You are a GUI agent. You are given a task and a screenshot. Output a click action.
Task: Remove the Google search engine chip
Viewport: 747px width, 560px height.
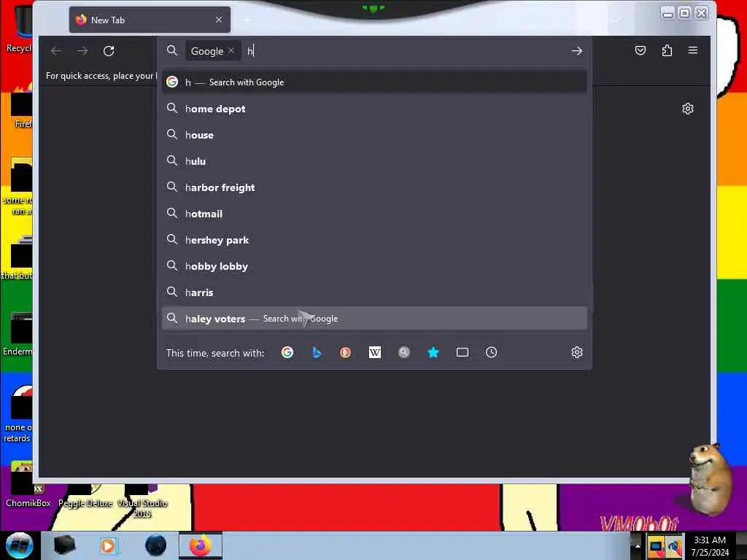click(231, 50)
